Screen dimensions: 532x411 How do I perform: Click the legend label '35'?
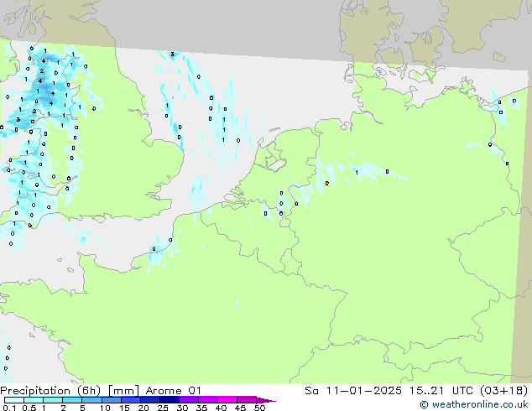(x=201, y=408)
